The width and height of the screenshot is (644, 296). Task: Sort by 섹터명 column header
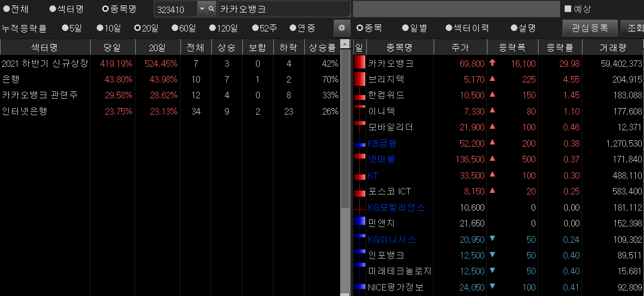click(45, 48)
